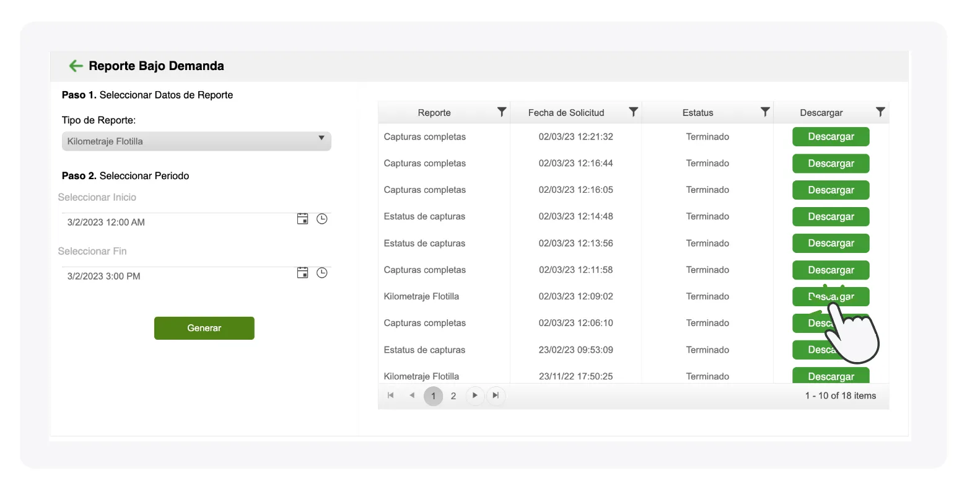Click the Generar button
980x491 pixels.
pyautogui.click(x=204, y=328)
